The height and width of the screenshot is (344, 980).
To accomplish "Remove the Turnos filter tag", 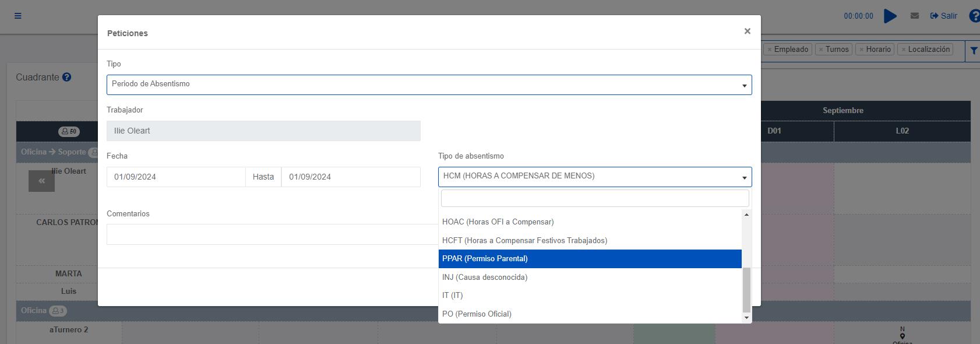I will pos(820,50).
